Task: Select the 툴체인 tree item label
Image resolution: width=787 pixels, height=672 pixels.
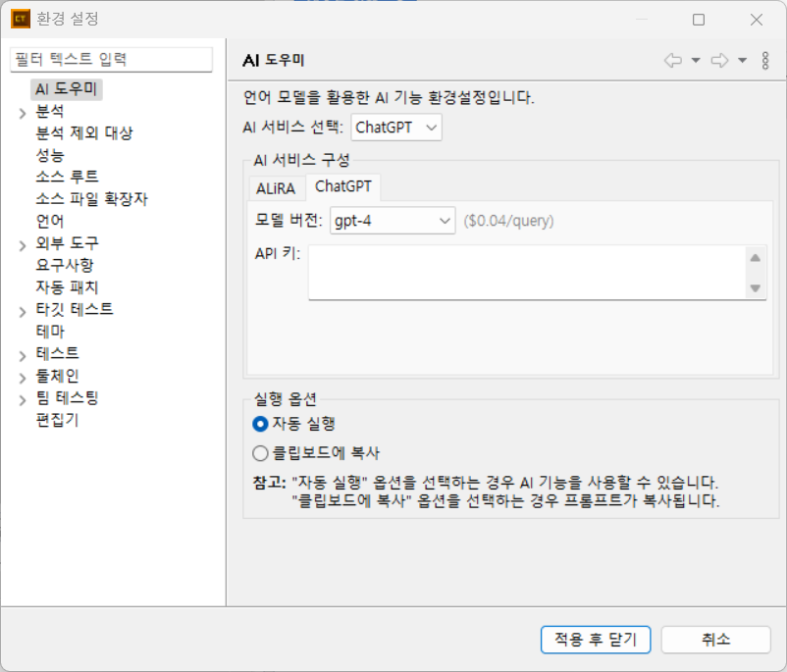Action: [57, 376]
